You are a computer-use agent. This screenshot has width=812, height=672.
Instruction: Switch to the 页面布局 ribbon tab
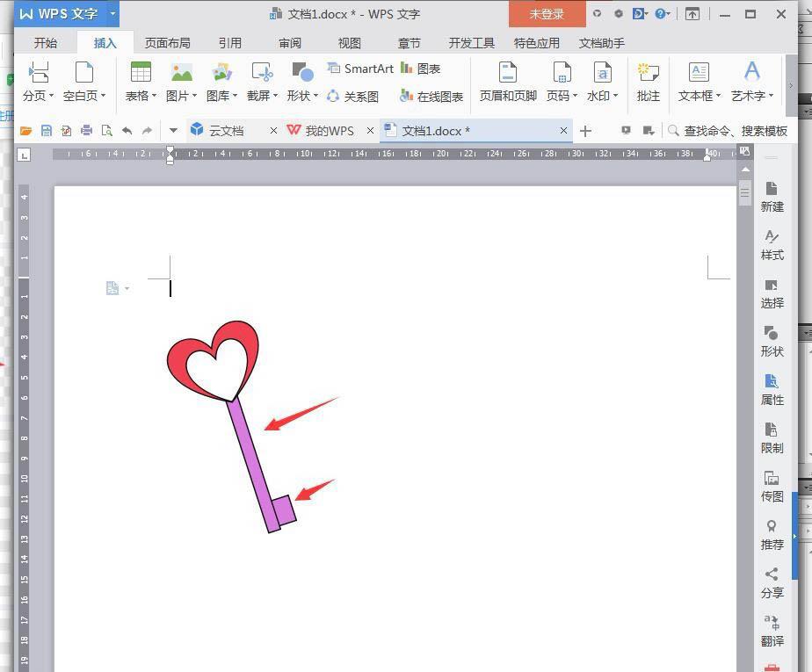(x=167, y=43)
